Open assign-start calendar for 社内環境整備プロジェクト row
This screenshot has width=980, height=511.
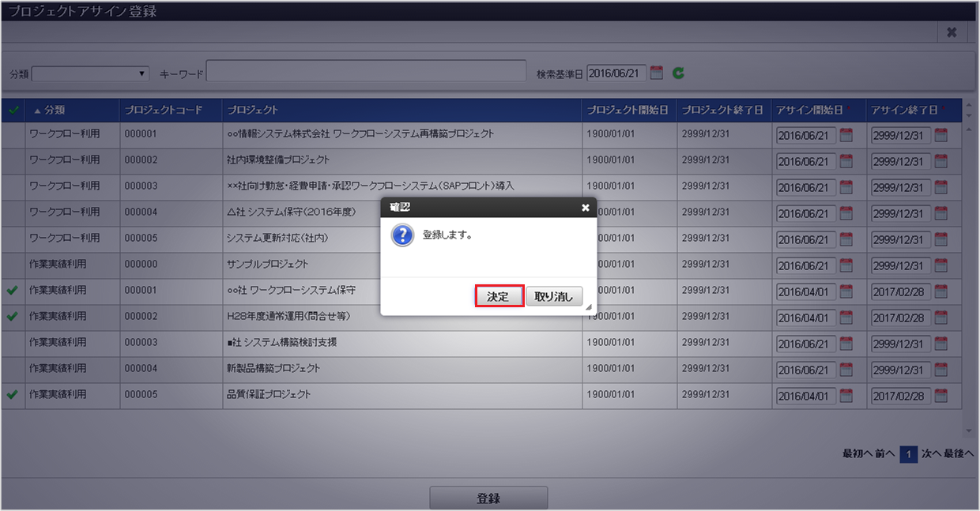[846, 161]
